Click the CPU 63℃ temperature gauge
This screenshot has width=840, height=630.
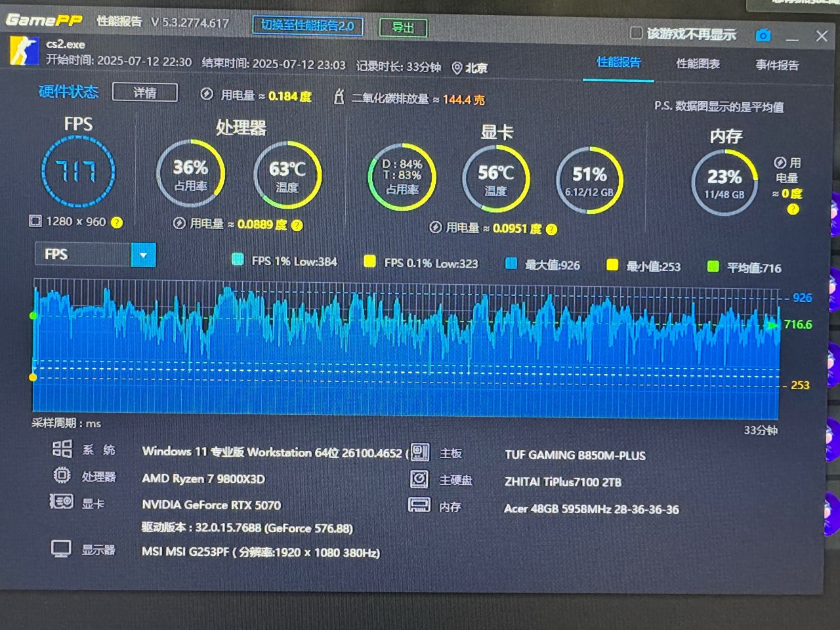point(287,175)
